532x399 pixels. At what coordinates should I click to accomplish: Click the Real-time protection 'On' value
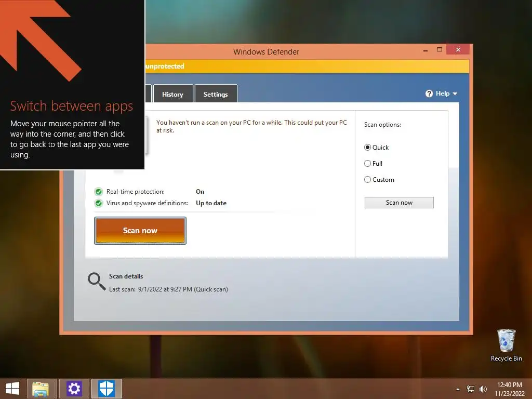tap(200, 192)
